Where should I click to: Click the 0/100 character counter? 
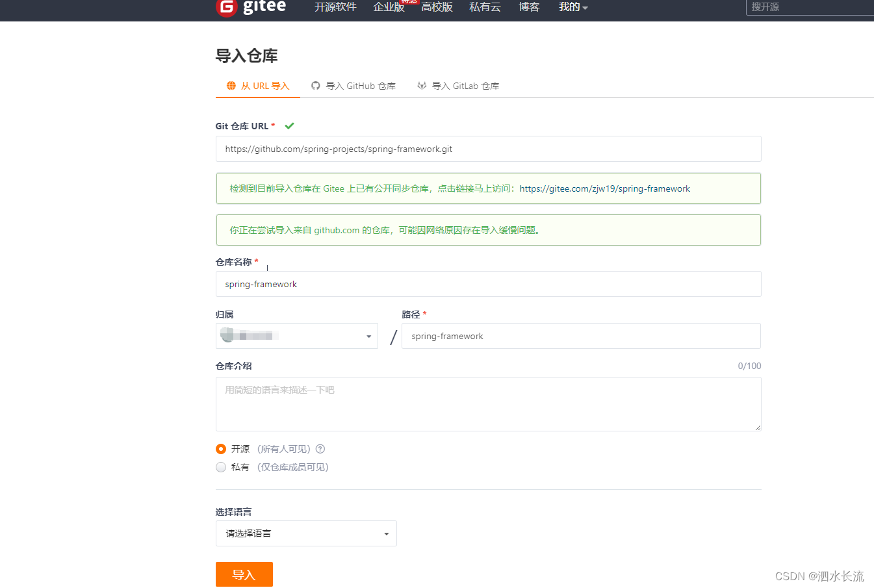(x=749, y=366)
